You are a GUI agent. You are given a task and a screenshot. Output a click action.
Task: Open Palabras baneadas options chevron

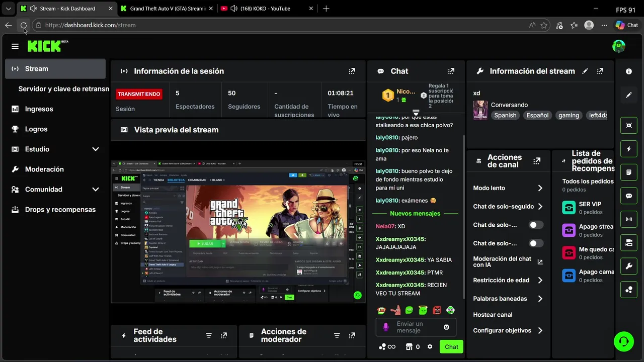point(540,299)
